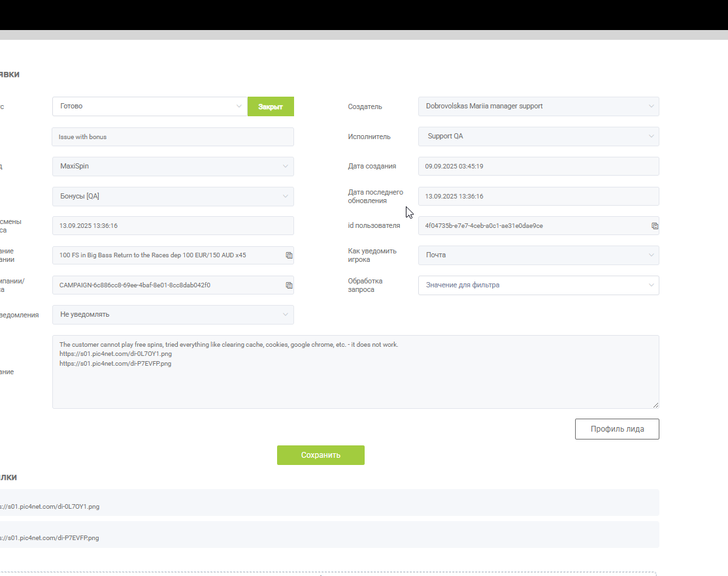Image resolution: width=728 pixels, height=576 pixels.
Task: Copy the CAMPAIGN-6c886cc8 id
Action: (x=289, y=285)
